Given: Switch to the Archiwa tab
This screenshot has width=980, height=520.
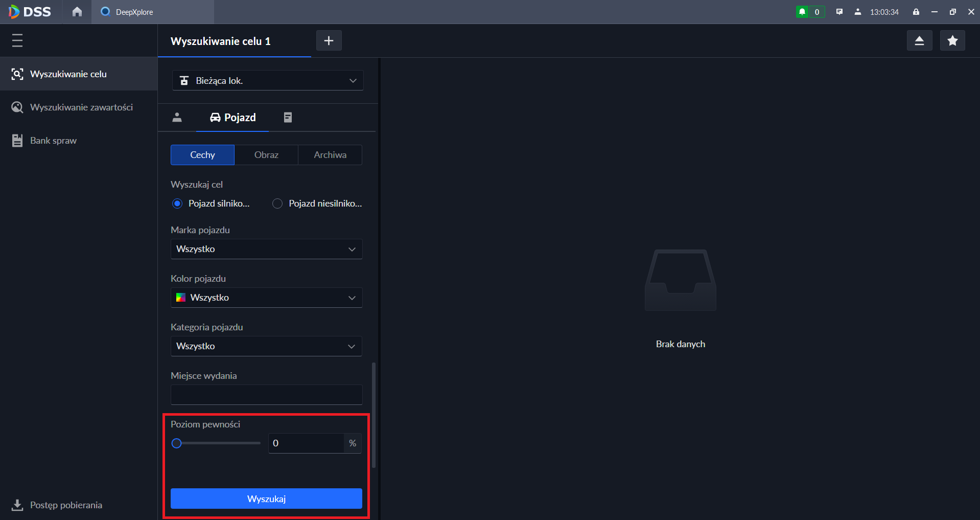Looking at the screenshot, I should pos(330,155).
